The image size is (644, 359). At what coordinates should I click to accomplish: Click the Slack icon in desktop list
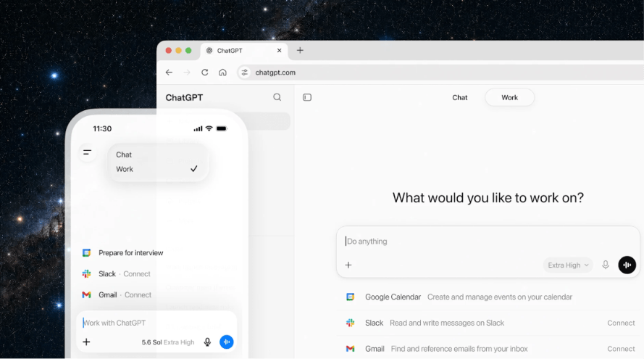click(350, 323)
